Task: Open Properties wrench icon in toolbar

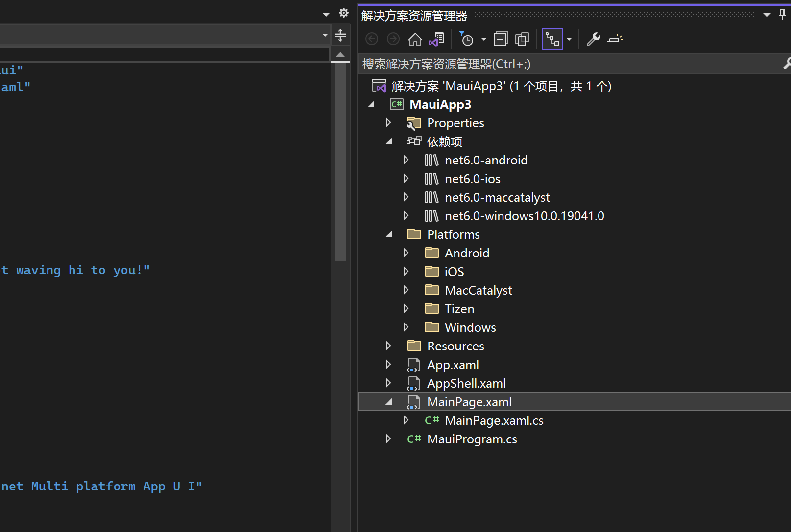Action: click(x=594, y=39)
